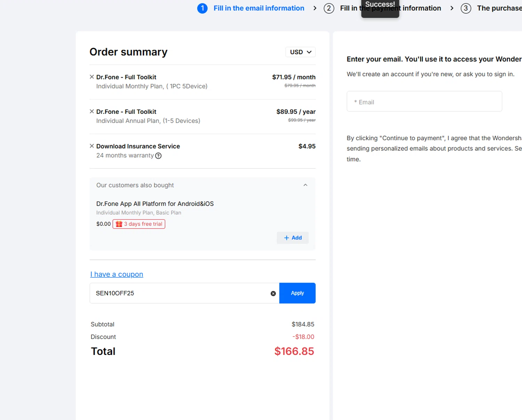
Task: Toggle the I have a coupon link
Action: tap(117, 274)
